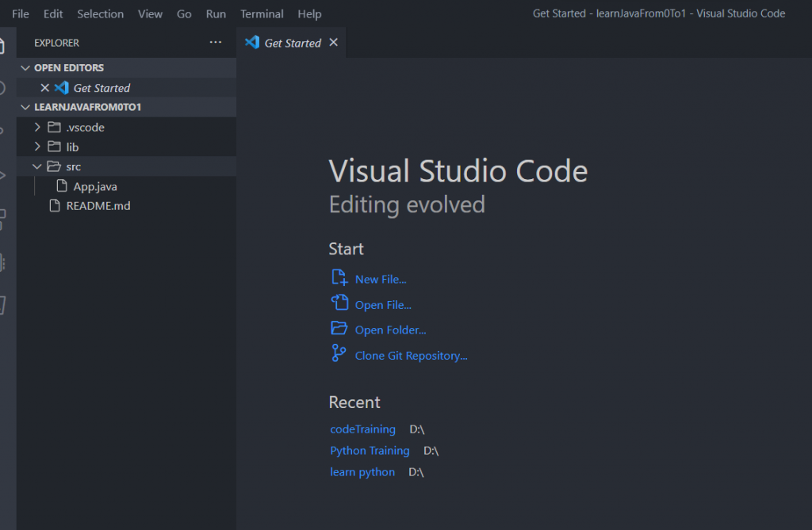Click VS Code logo in Open Editors row
The height and width of the screenshot is (530, 812).
pyautogui.click(x=62, y=87)
